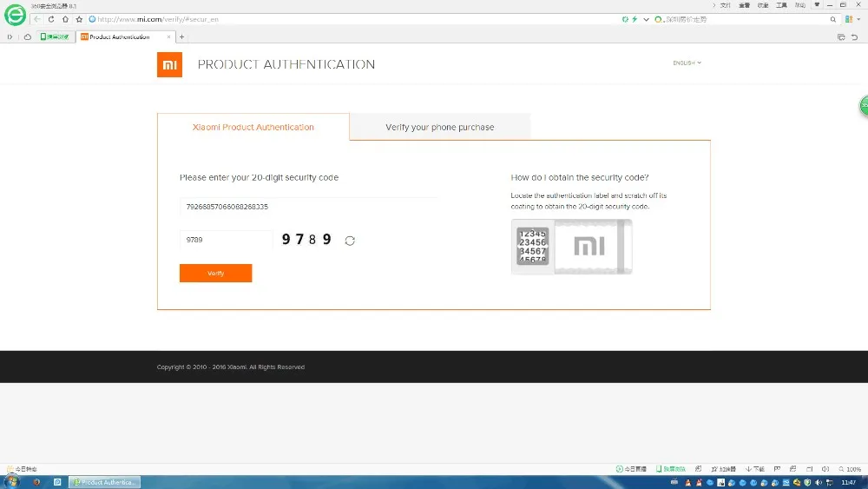Toggle the sidebar panel arrow icon

(x=10, y=37)
